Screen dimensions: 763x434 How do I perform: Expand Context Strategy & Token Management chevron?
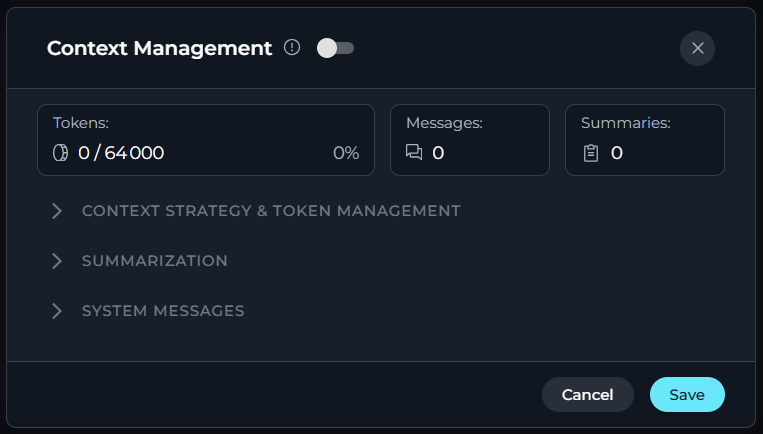coord(57,211)
